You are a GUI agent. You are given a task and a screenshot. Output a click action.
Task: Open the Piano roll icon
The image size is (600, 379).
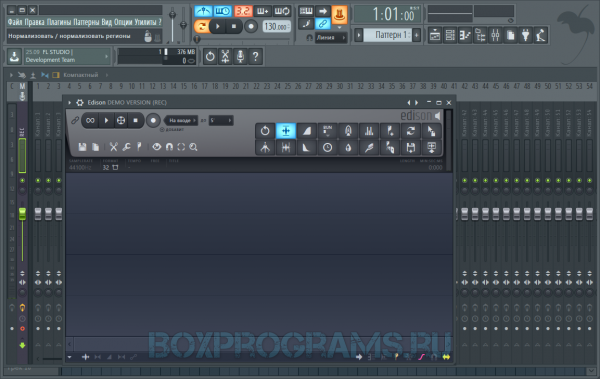(x=465, y=36)
